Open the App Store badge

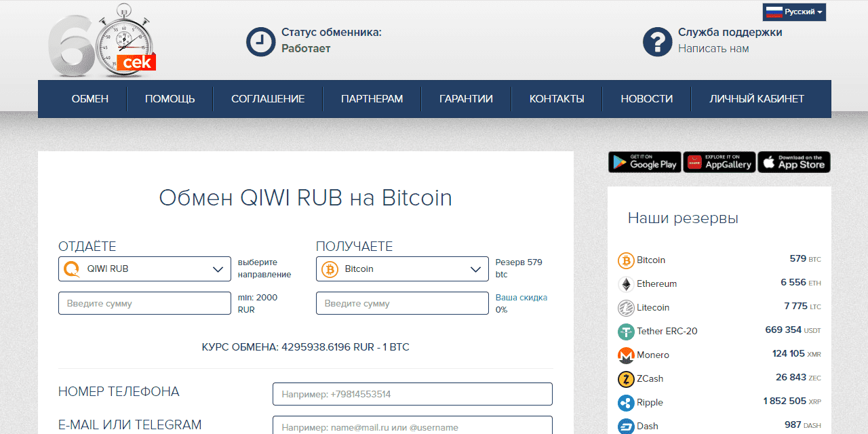tap(793, 162)
